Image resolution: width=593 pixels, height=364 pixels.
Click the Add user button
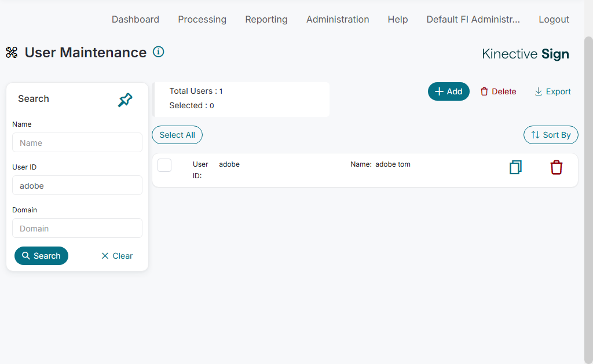449,91
